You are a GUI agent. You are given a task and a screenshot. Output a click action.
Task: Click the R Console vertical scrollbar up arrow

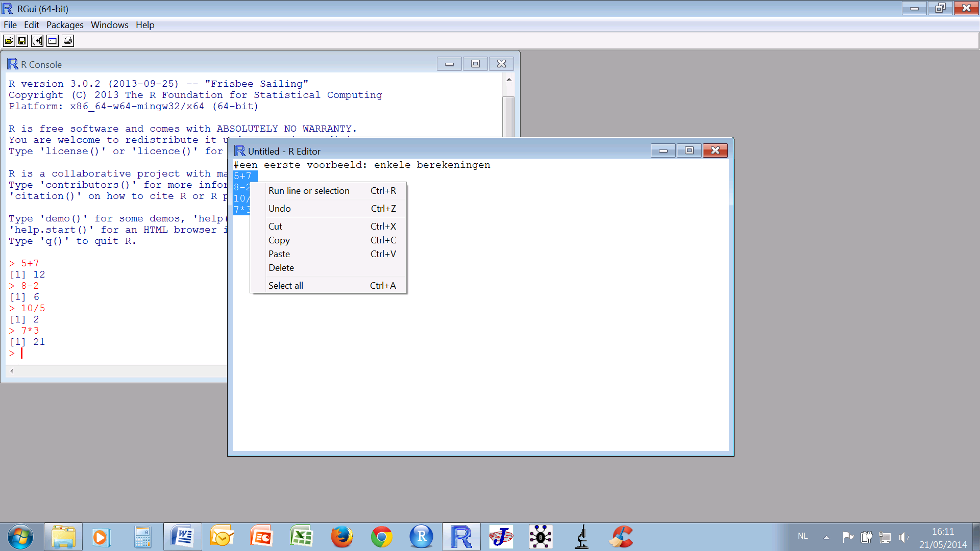point(508,80)
